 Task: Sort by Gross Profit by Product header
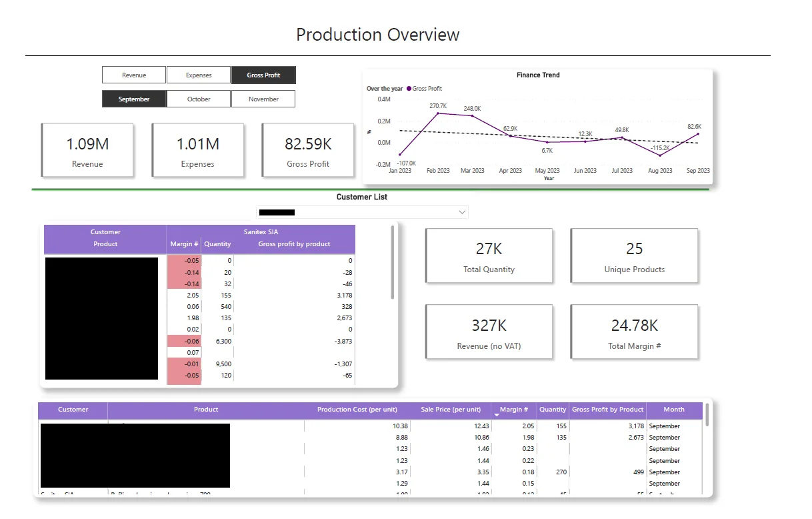click(608, 410)
